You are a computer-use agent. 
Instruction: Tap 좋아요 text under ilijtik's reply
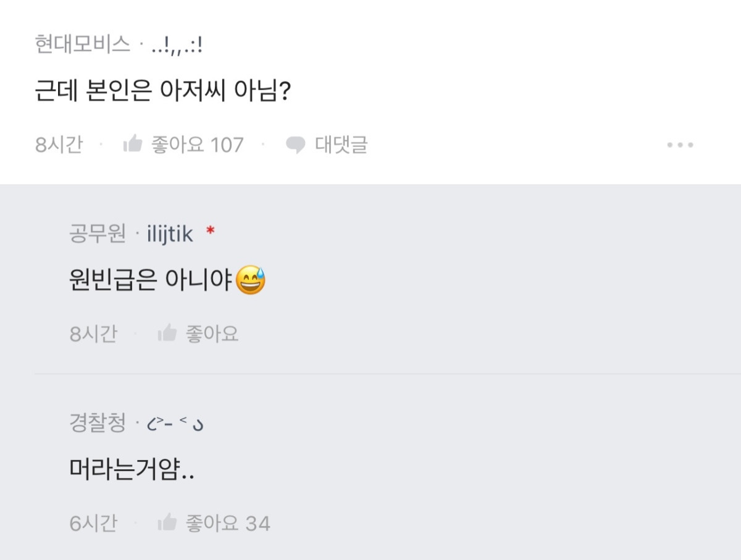click(212, 334)
